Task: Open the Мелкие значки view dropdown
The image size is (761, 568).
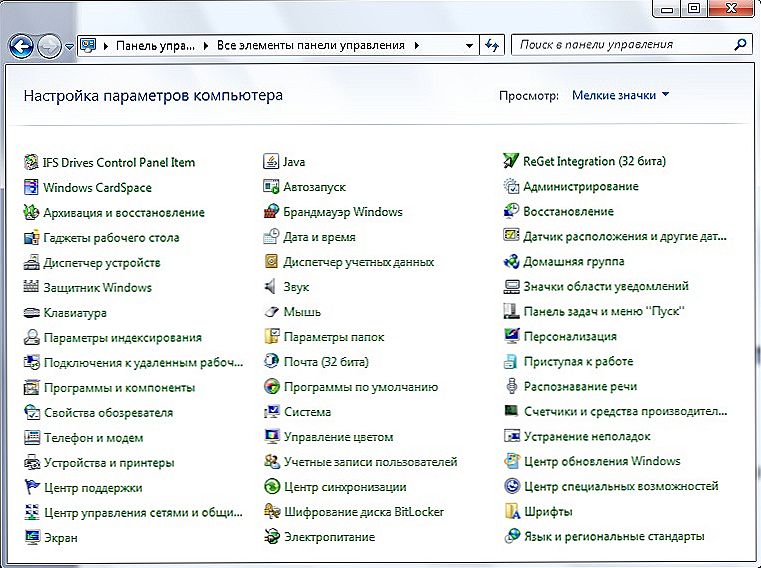Action: pos(621,95)
